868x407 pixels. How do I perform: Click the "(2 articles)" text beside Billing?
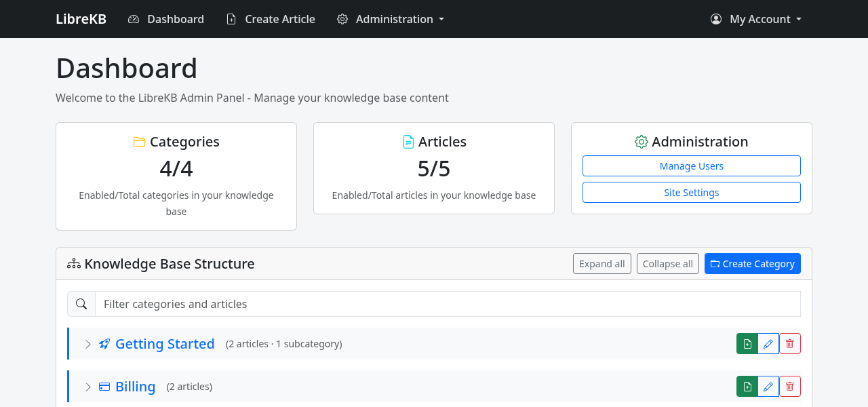[x=190, y=387]
